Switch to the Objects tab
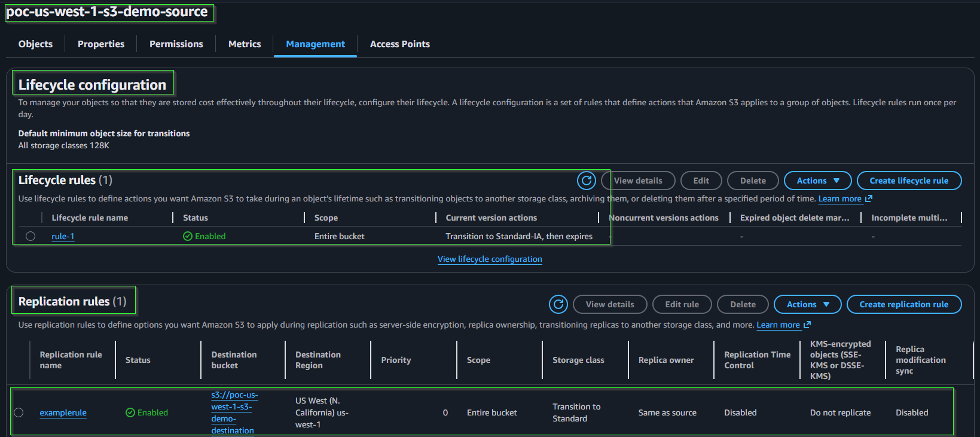The width and height of the screenshot is (980, 437). click(x=35, y=44)
